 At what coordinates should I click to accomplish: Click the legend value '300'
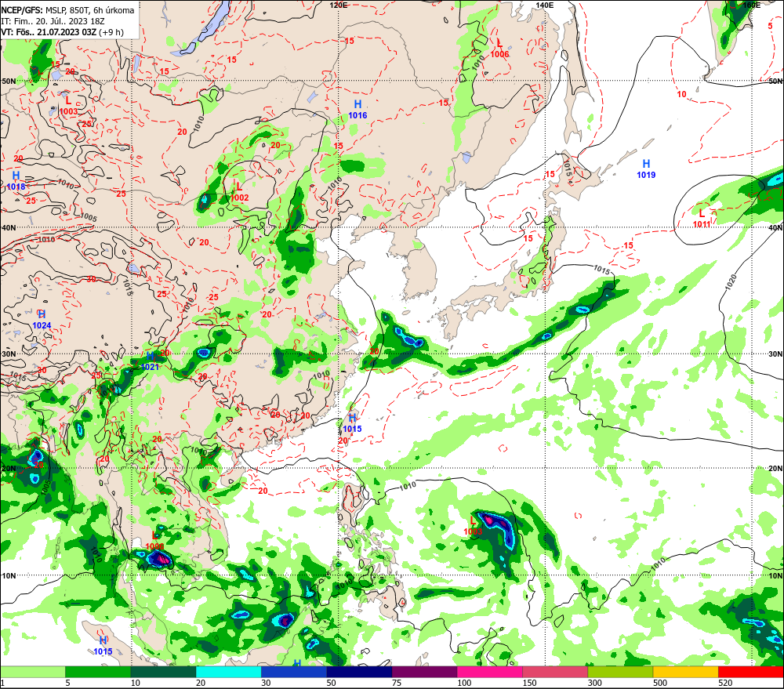click(x=594, y=683)
